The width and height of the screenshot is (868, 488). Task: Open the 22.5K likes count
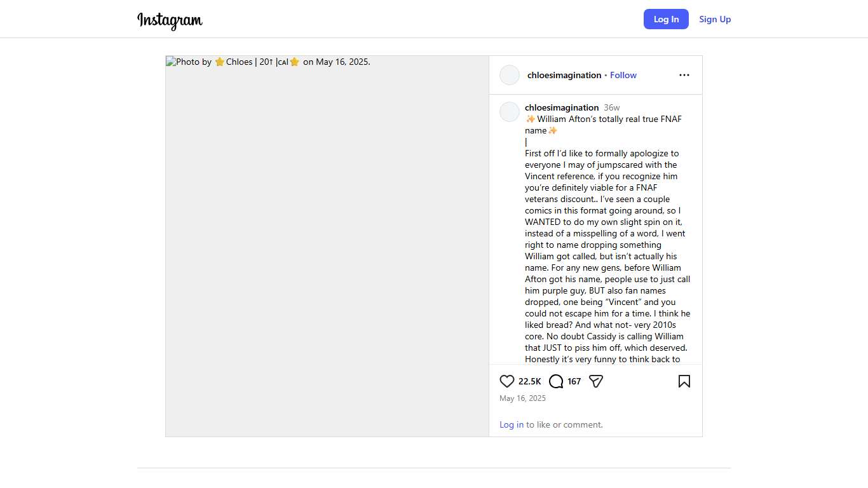tap(529, 381)
